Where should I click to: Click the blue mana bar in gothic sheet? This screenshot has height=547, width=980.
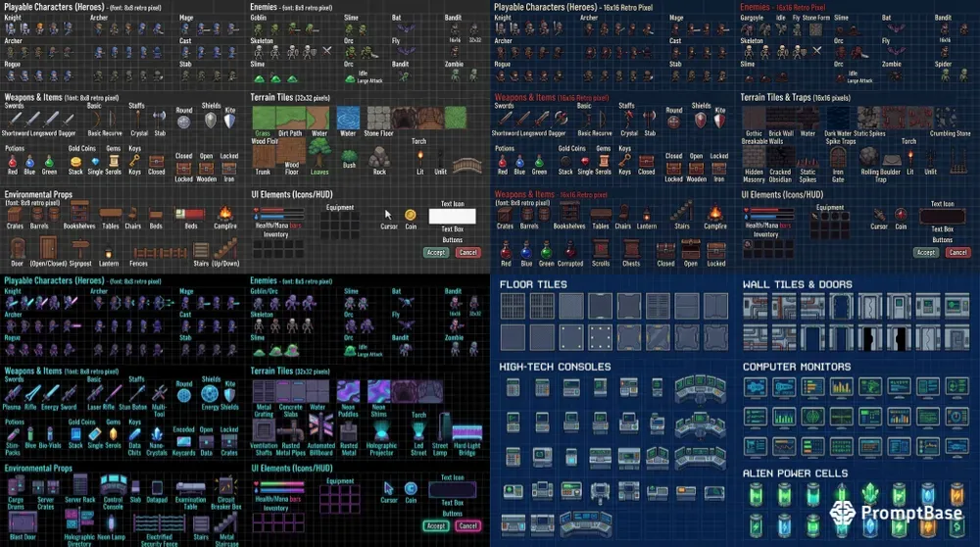tap(772, 217)
